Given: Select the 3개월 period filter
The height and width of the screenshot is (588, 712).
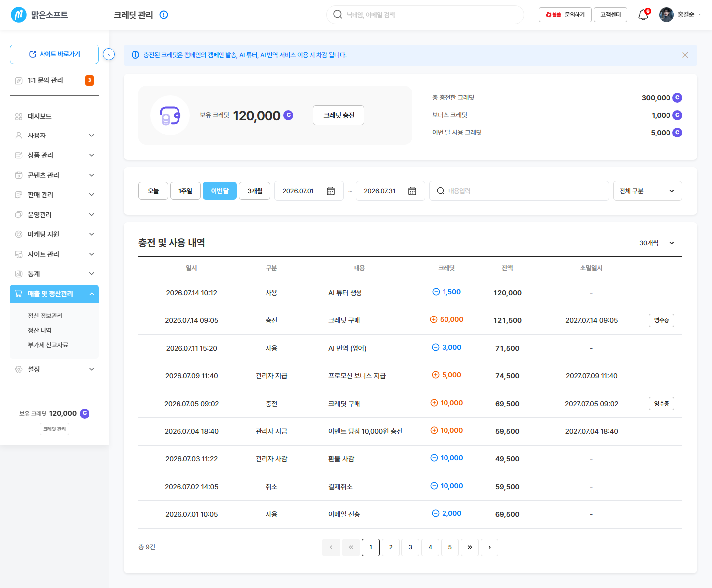Looking at the screenshot, I should click(x=255, y=191).
